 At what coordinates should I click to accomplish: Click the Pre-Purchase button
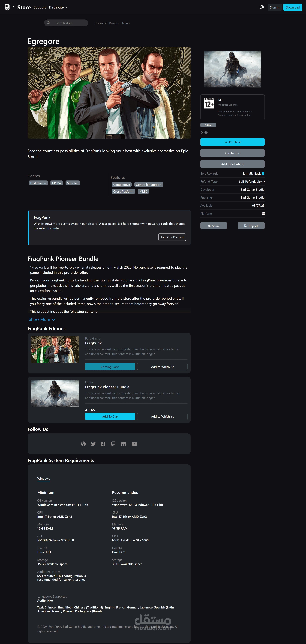232,142
